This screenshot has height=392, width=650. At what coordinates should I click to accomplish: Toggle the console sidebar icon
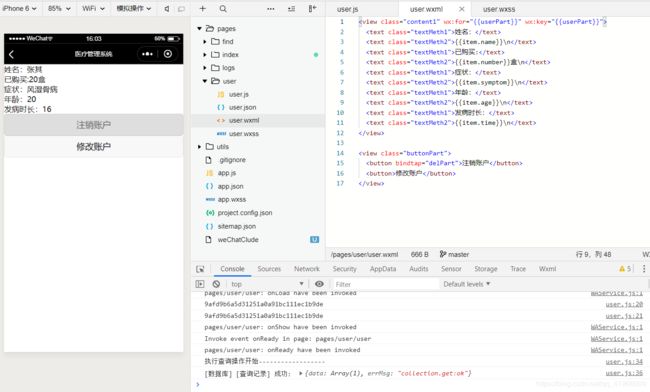(x=200, y=284)
